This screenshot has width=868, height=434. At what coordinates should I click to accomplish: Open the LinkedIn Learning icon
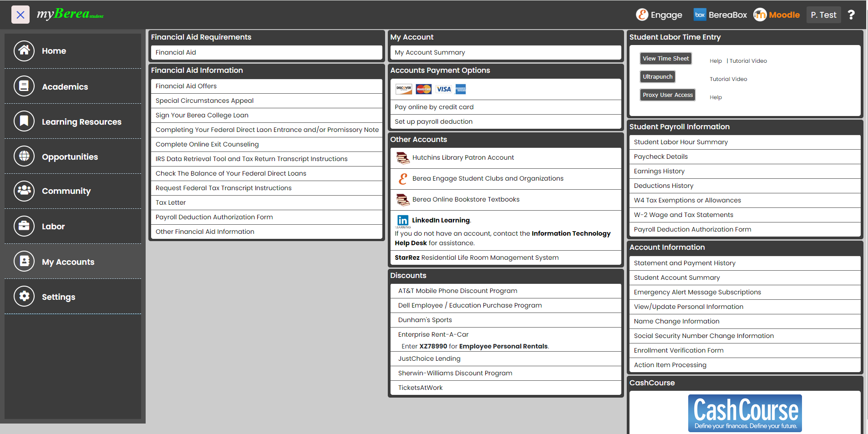(x=402, y=221)
